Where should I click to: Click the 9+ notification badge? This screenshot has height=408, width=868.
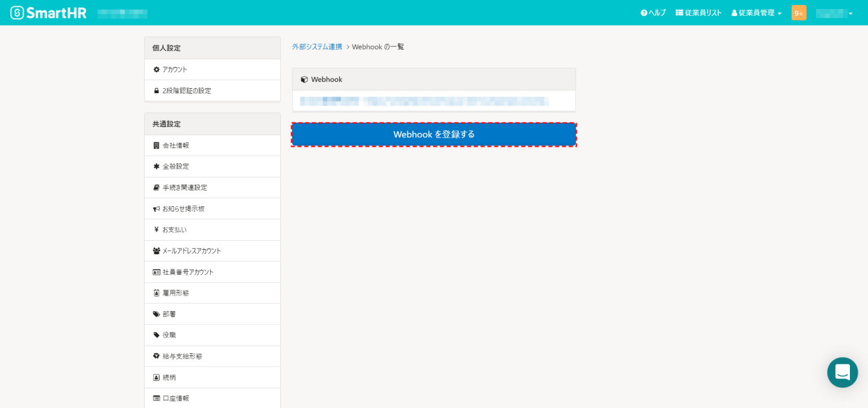pyautogui.click(x=798, y=12)
